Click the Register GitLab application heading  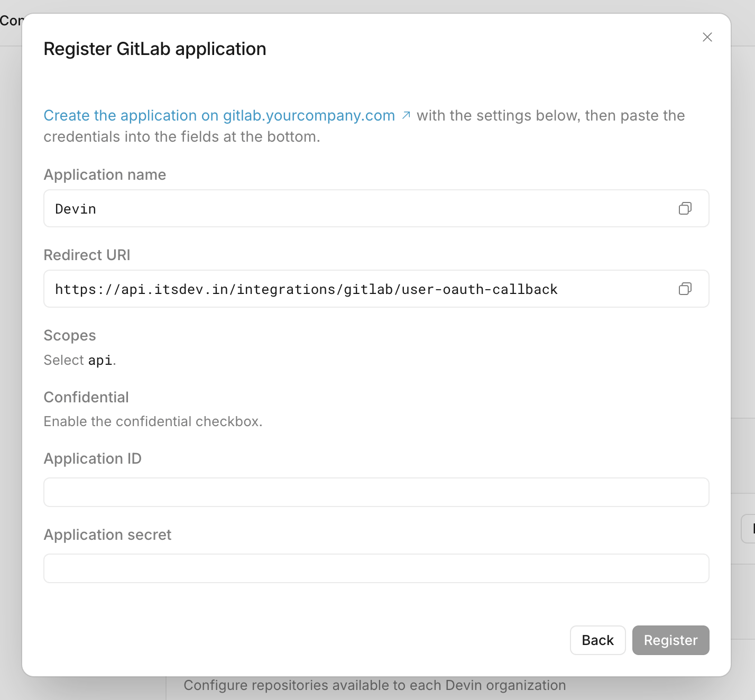coord(155,49)
